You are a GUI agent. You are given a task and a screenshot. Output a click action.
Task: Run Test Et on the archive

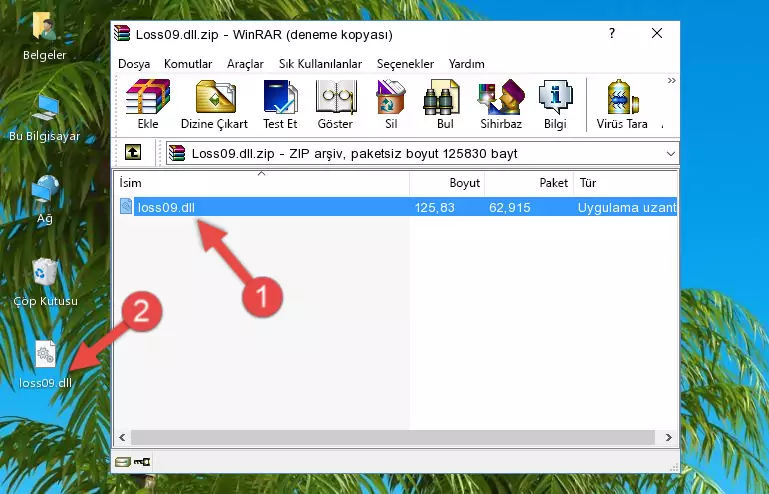(280, 104)
